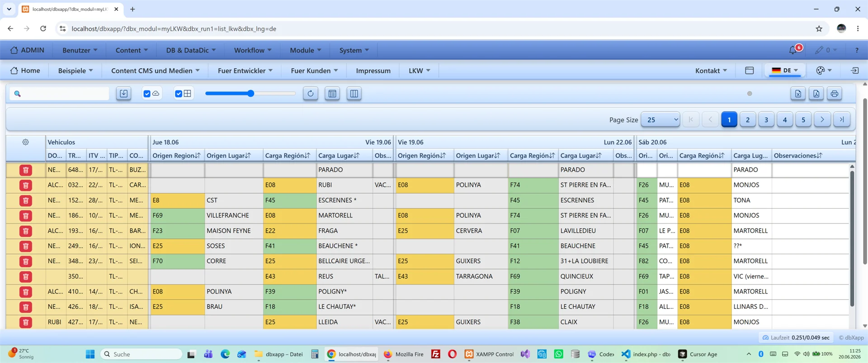Image resolution: width=868 pixels, height=363 pixels.
Task: Click the question mark help icon
Action: point(857,50)
